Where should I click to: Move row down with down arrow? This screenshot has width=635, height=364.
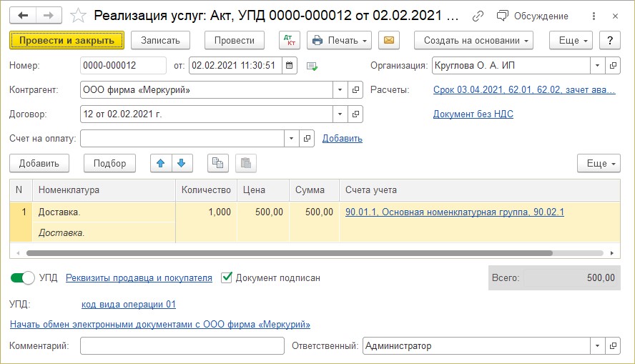(x=181, y=163)
